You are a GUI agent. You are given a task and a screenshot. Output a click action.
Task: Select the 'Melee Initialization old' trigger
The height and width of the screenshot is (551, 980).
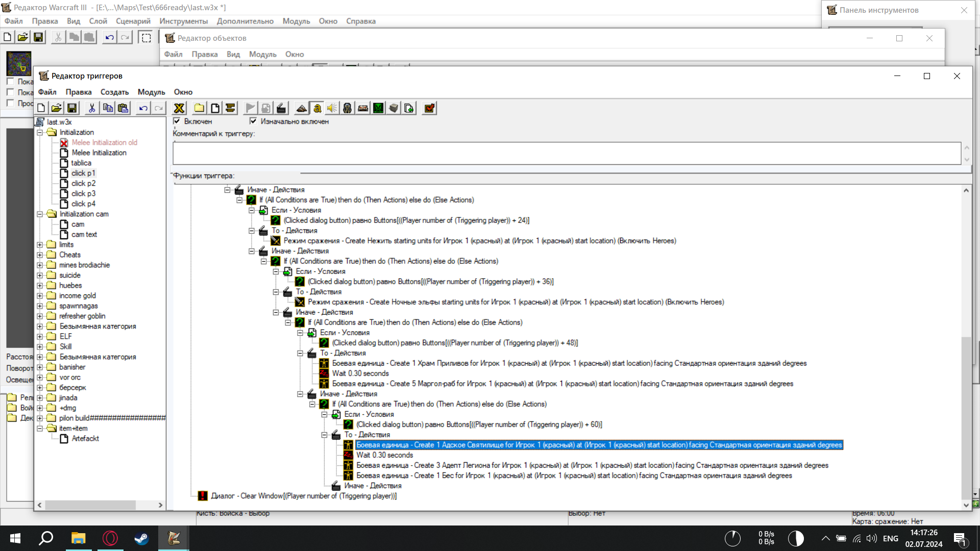[104, 142]
